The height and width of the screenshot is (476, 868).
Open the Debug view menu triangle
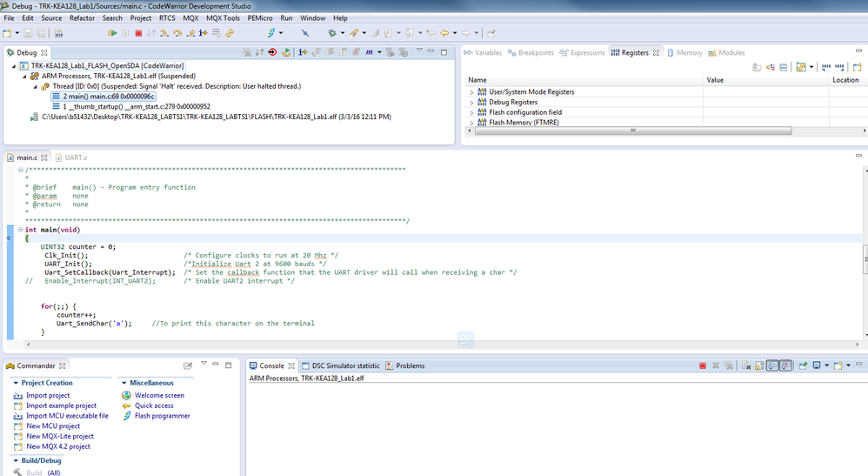tap(419, 51)
